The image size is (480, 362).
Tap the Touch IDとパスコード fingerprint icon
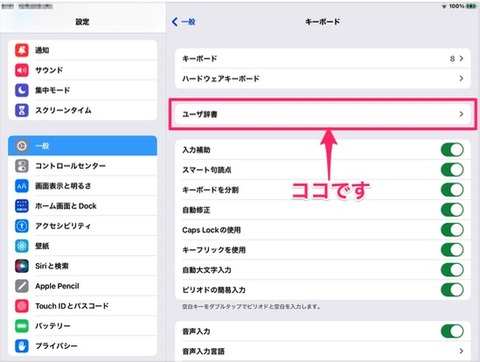pos(22,306)
